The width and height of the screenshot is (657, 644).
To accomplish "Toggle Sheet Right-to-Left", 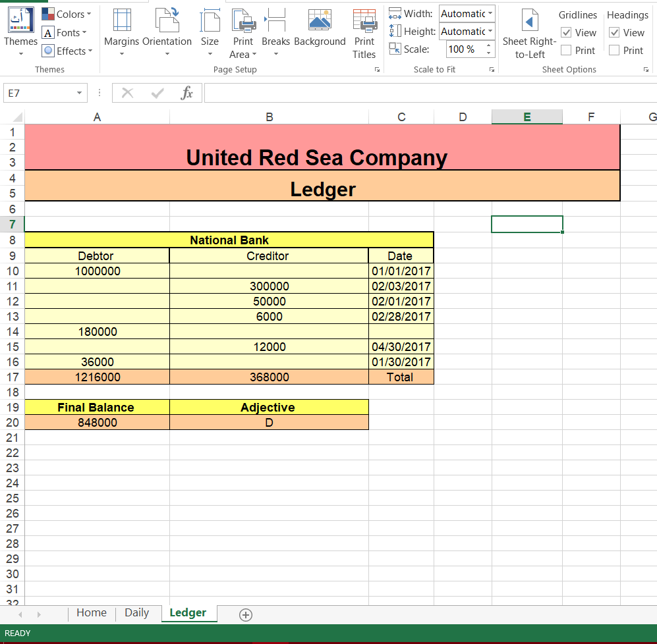I will [x=530, y=34].
